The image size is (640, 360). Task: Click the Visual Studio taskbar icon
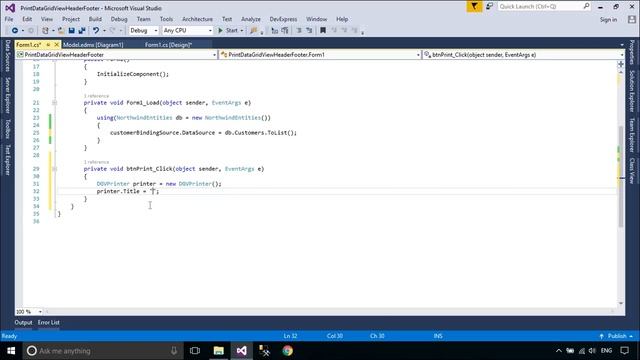tap(241, 351)
